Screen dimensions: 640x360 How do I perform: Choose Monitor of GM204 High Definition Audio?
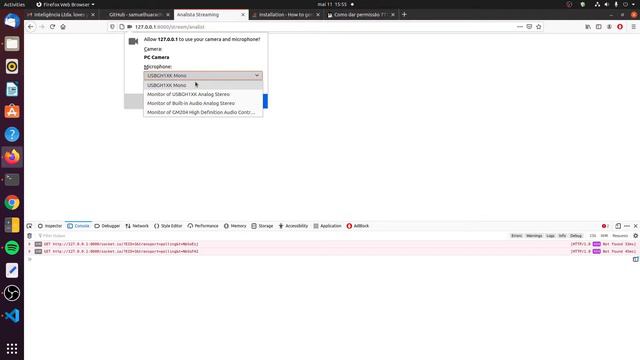(x=203, y=112)
